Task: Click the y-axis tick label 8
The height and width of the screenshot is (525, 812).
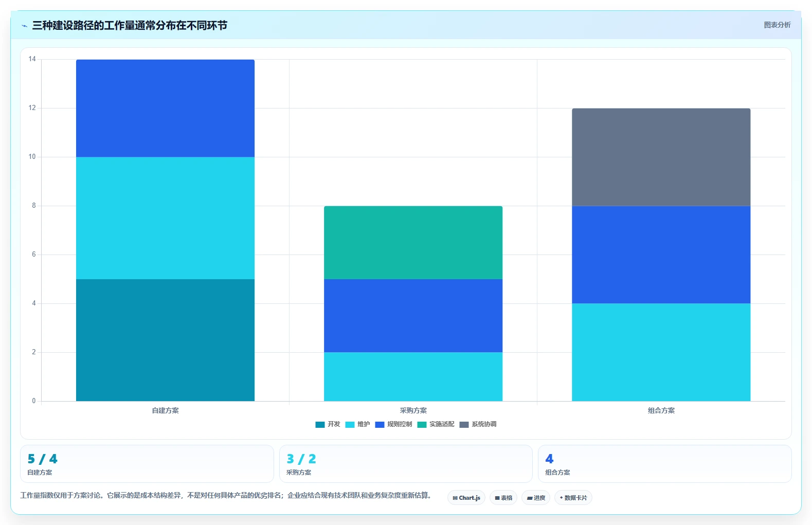Action: tap(34, 206)
